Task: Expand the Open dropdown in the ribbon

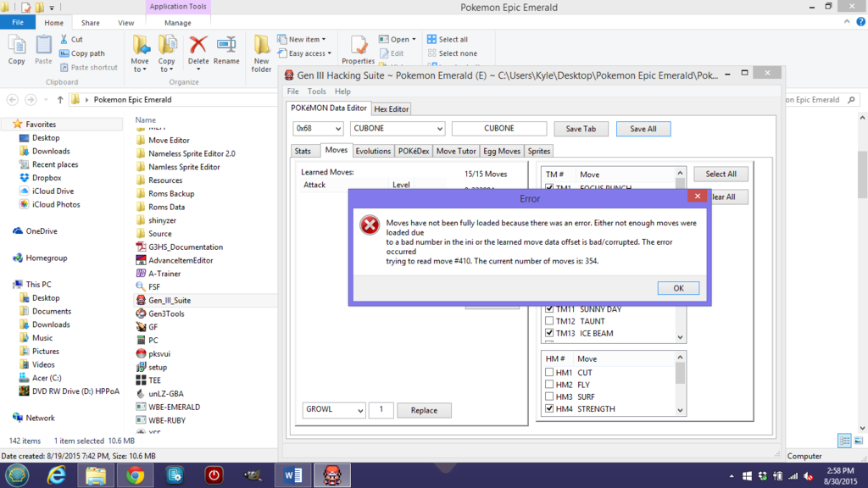Action: 414,39
